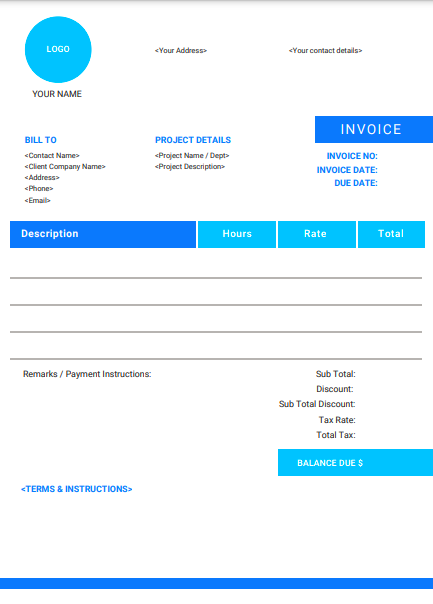This screenshot has height=604, width=433.
Task: Click the <Client Company Name> placeholder
Action: (x=65, y=167)
